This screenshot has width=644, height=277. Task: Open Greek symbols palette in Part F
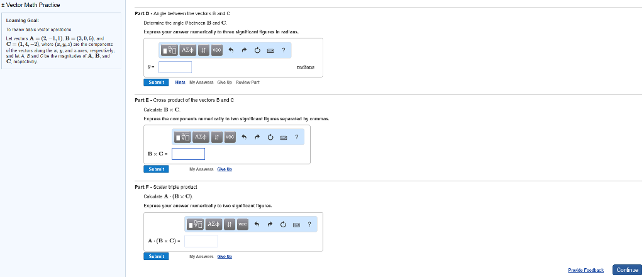coord(214,223)
